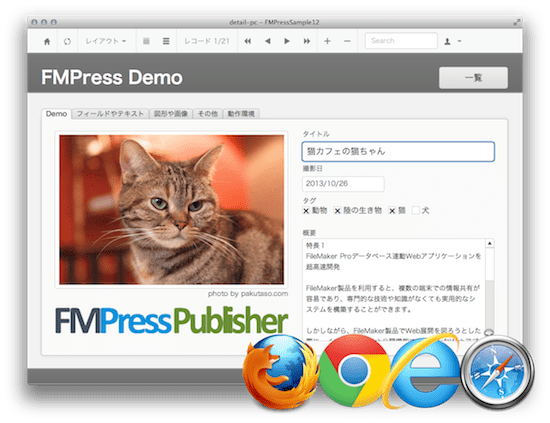This screenshot has width=550, height=423.
Task: Add a new record with plus icon
Action: pyautogui.click(x=327, y=41)
